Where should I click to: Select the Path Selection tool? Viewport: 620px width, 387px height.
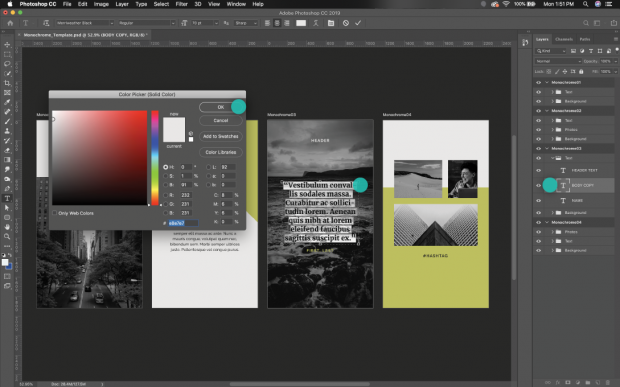click(7, 208)
